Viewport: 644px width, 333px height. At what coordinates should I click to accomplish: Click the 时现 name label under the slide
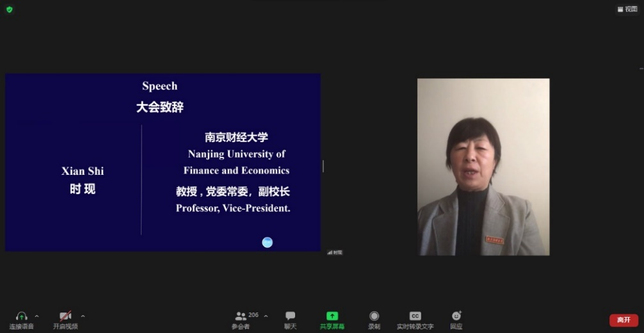tap(335, 252)
